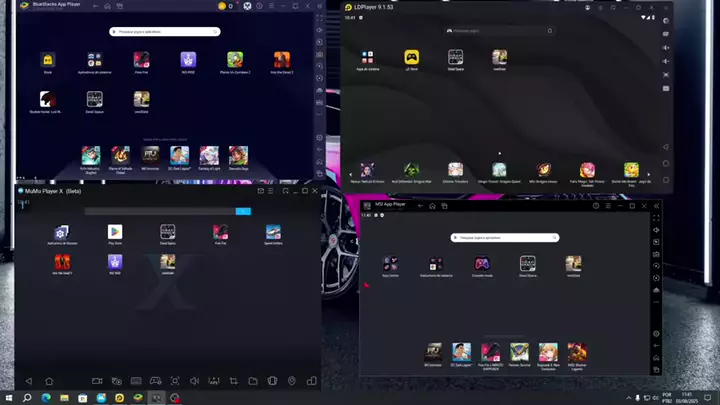The width and height of the screenshot is (720, 405).
Task: Open Free Fire in BlueStacks
Action: click(142, 60)
